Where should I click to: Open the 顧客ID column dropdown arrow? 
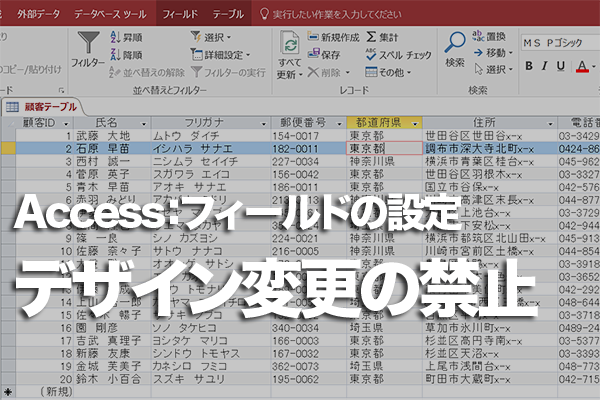point(66,124)
